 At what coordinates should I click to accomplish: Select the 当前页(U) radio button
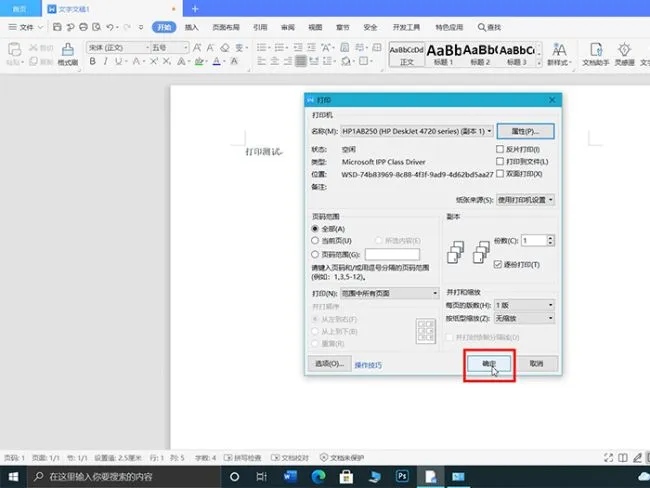315,240
